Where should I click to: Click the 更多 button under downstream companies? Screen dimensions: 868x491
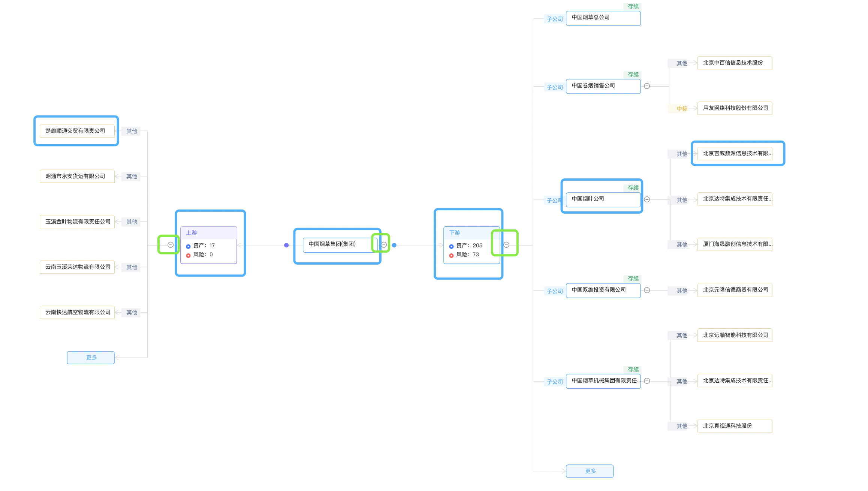tap(590, 471)
